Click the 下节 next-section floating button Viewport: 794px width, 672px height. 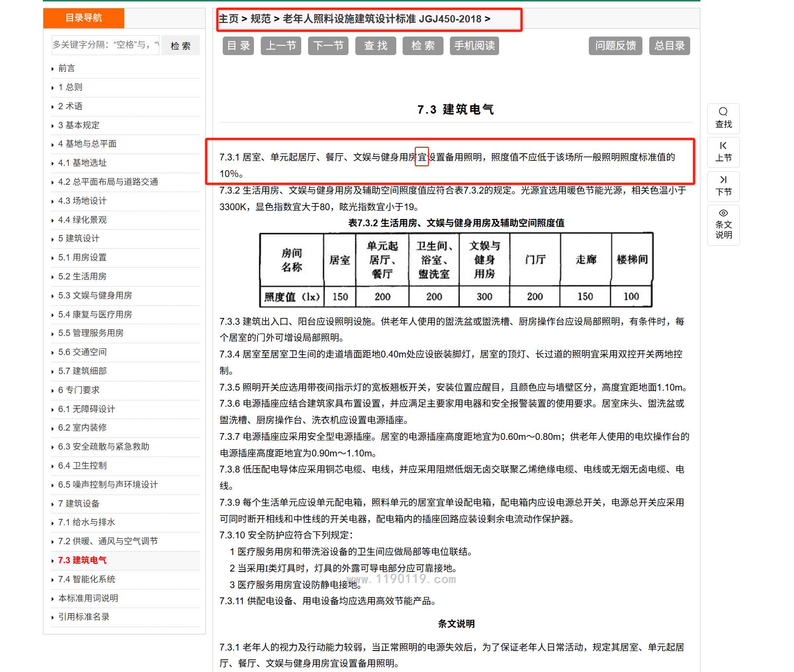(x=723, y=186)
